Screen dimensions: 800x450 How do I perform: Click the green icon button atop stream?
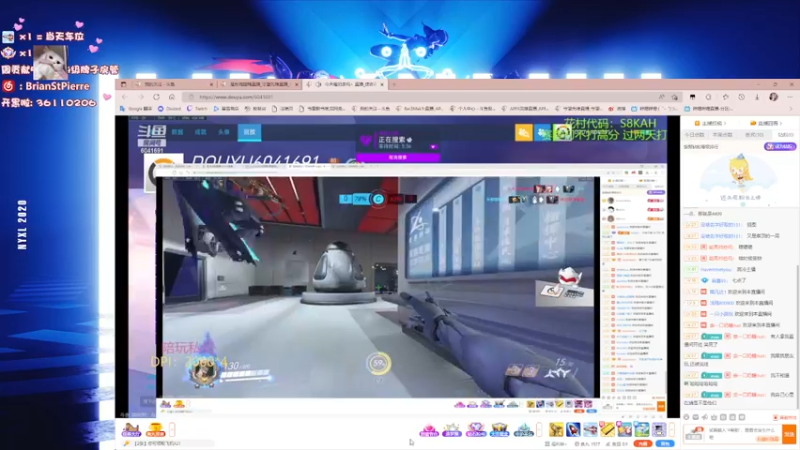tap(562, 133)
